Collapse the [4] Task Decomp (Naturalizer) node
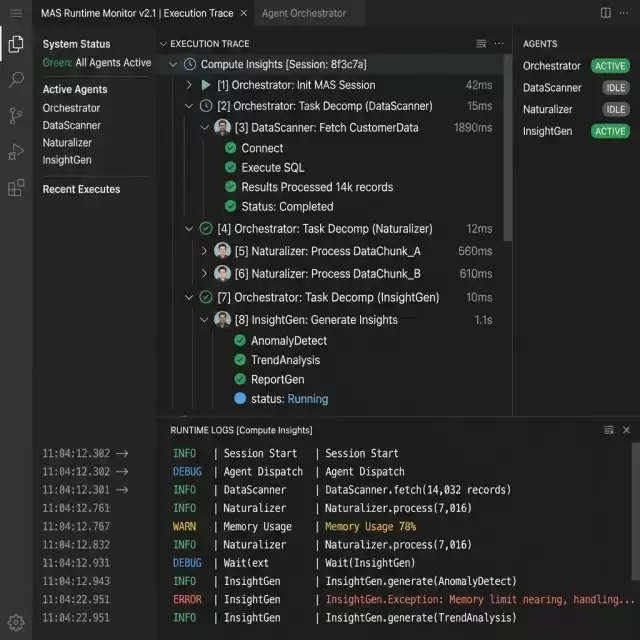Screen dimensions: 640x640 click(x=189, y=229)
